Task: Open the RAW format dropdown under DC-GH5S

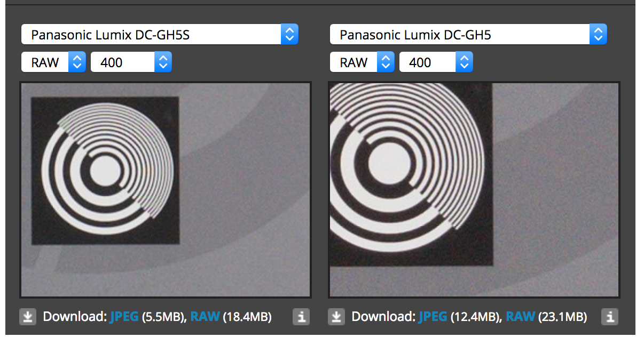Action: pos(53,62)
